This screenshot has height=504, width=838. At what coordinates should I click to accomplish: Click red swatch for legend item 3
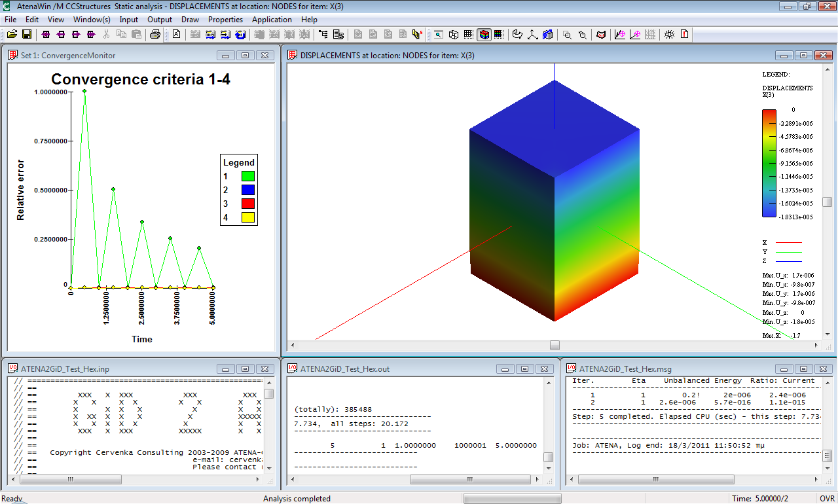coord(247,204)
